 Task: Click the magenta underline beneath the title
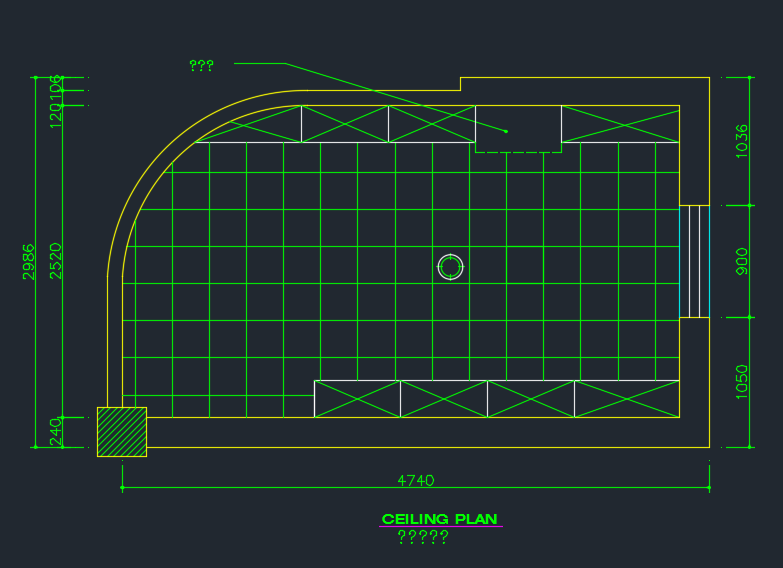[440, 526]
